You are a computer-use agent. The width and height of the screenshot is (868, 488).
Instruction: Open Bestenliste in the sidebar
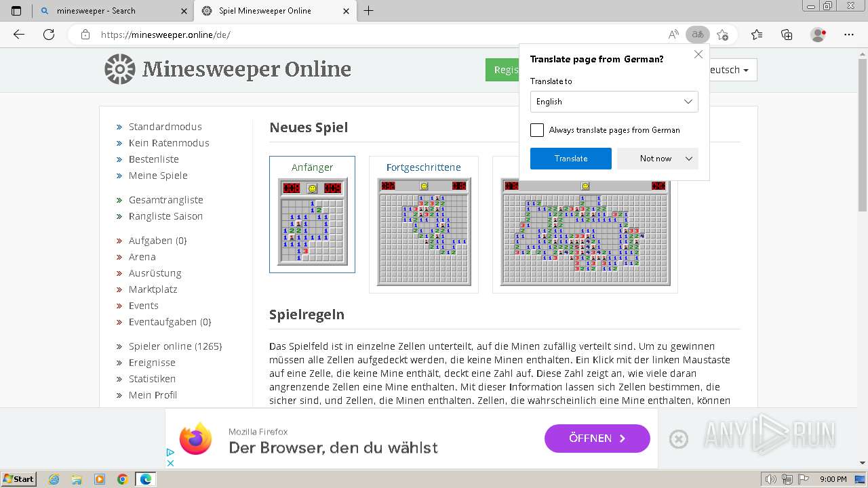pos(154,159)
